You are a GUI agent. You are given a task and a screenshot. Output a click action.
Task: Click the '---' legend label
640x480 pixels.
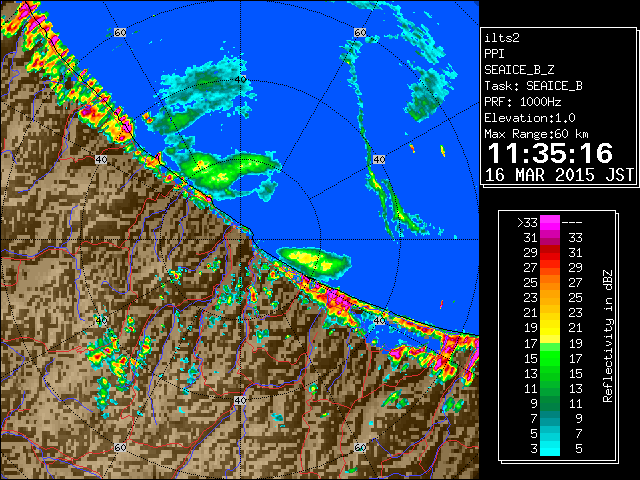coord(572,223)
